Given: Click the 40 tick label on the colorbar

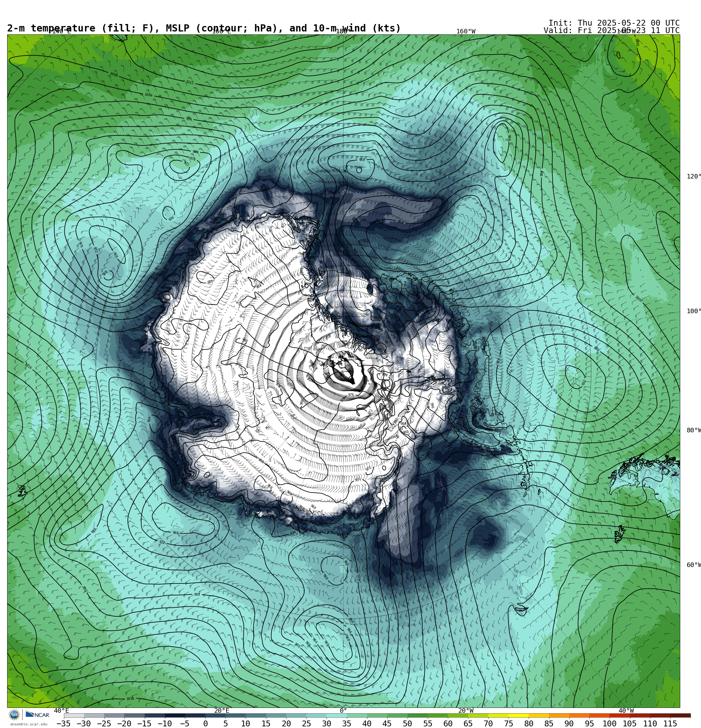Looking at the screenshot, I should coord(367,723).
